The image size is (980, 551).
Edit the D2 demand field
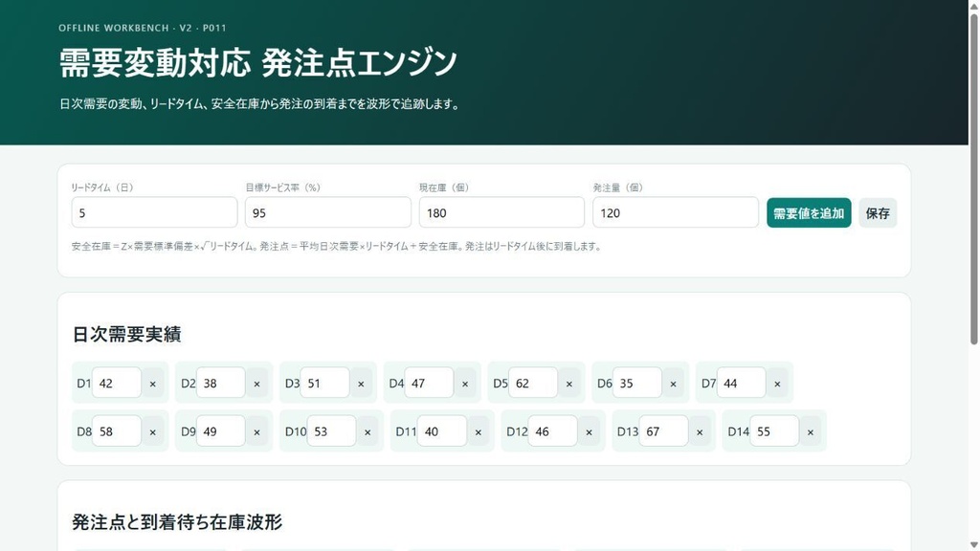click(221, 383)
